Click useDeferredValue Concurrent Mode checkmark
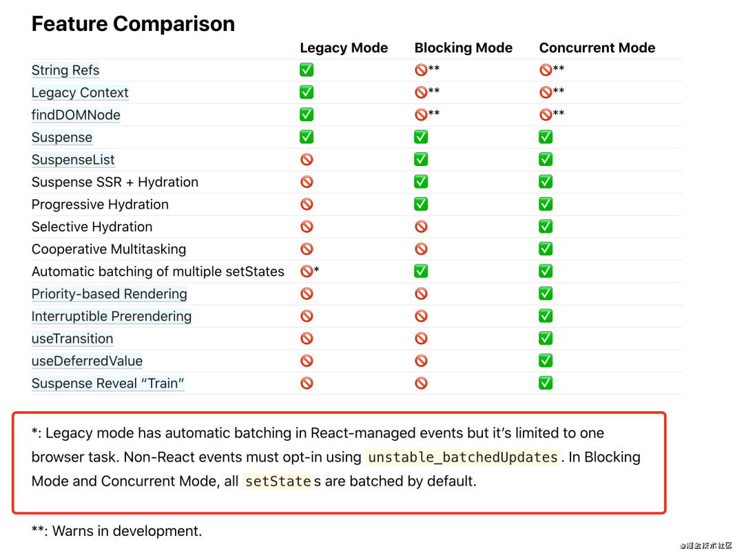The height and width of the screenshot is (560, 744). [x=546, y=360]
